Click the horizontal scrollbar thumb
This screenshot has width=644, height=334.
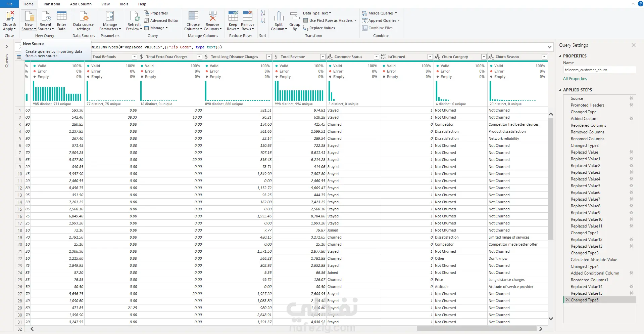(x=477, y=329)
